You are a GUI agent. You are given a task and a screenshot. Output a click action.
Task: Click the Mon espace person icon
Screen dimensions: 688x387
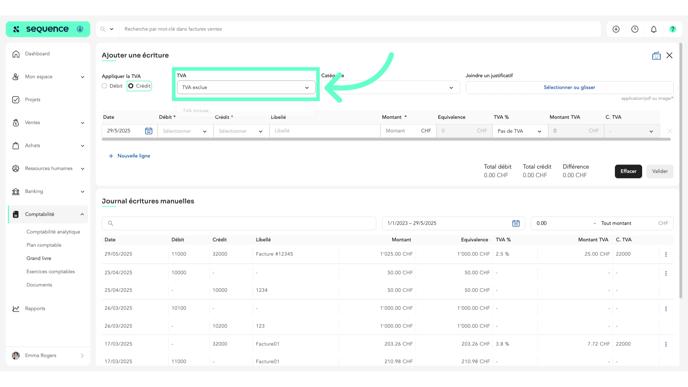click(16, 77)
